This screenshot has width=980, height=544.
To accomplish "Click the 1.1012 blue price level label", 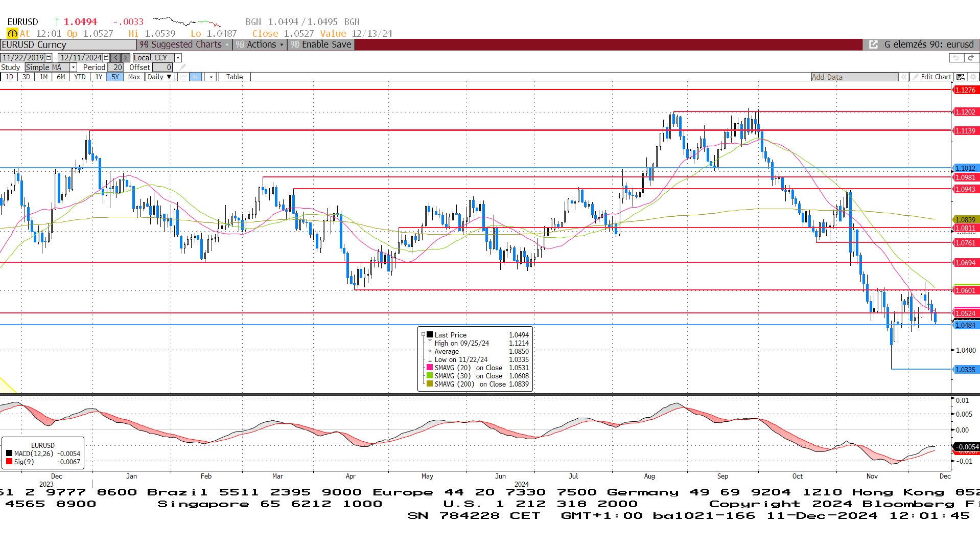I will point(965,168).
